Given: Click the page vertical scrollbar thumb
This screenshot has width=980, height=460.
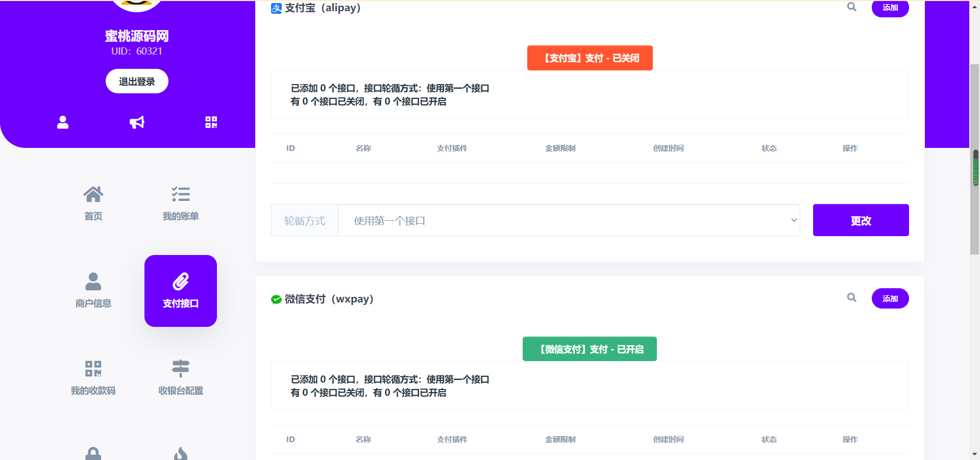Looking at the screenshot, I should (x=974, y=159).
